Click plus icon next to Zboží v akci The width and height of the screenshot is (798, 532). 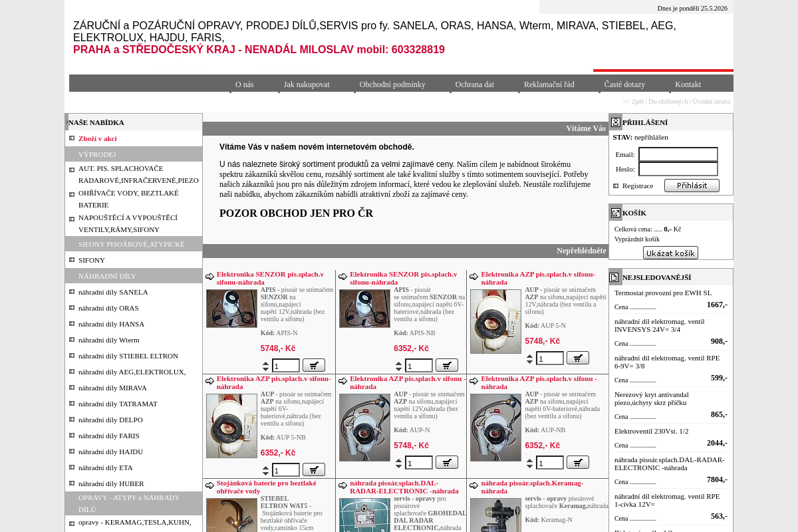point(72,138)
